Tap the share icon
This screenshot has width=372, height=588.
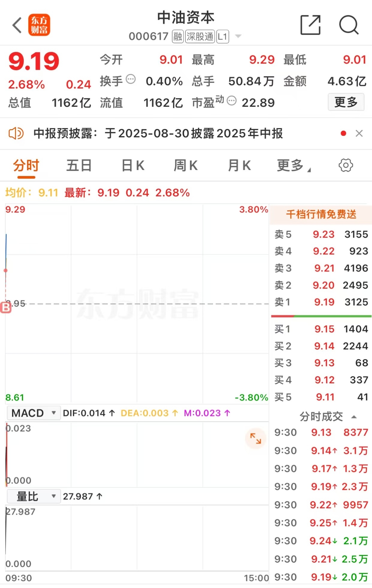[x=310, y=25]
